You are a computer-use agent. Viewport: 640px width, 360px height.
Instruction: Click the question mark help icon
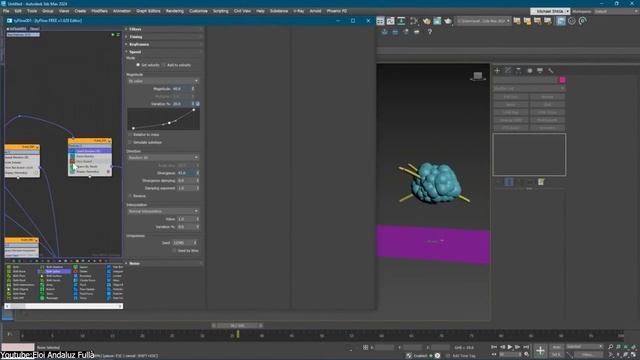429,32
